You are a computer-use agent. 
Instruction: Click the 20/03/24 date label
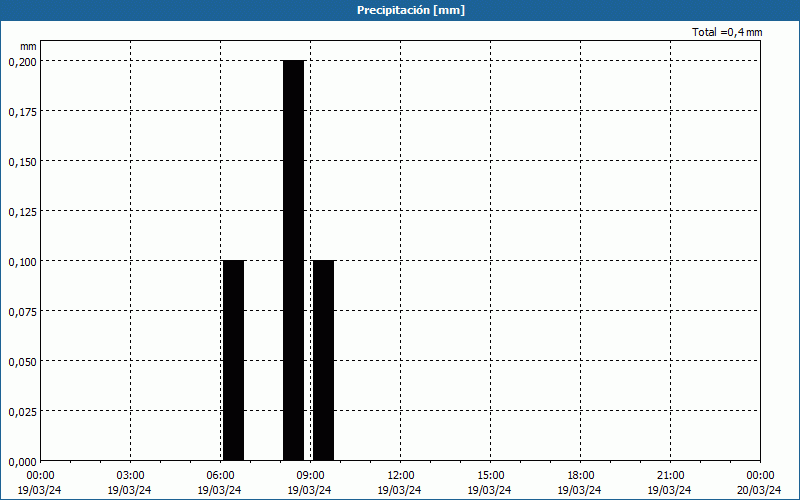(759, 490)
